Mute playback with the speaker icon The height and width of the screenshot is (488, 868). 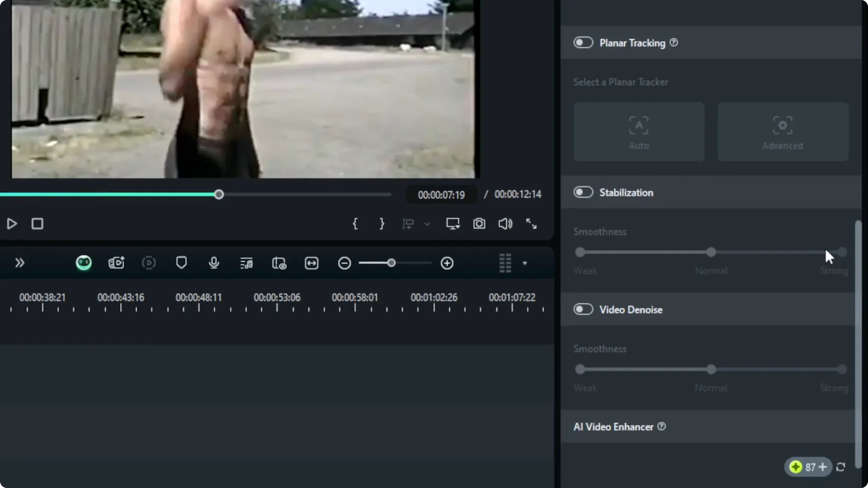(505, 224)
